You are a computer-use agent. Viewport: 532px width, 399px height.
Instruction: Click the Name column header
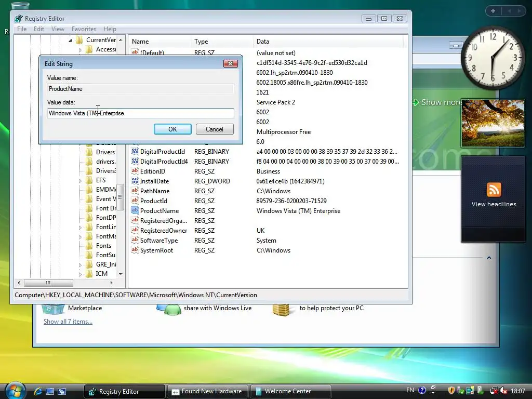click(x=159, y=42)
